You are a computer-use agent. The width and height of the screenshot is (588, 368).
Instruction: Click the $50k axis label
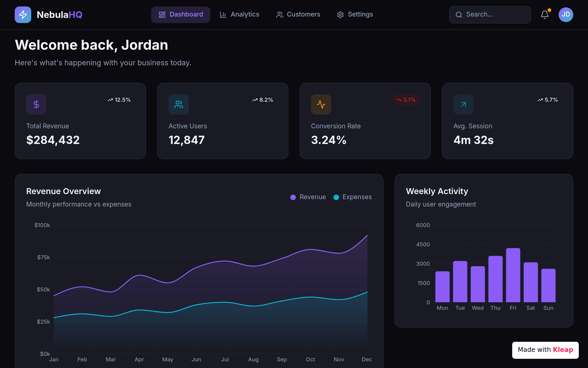pyautogui.click(x=43, y=289)
